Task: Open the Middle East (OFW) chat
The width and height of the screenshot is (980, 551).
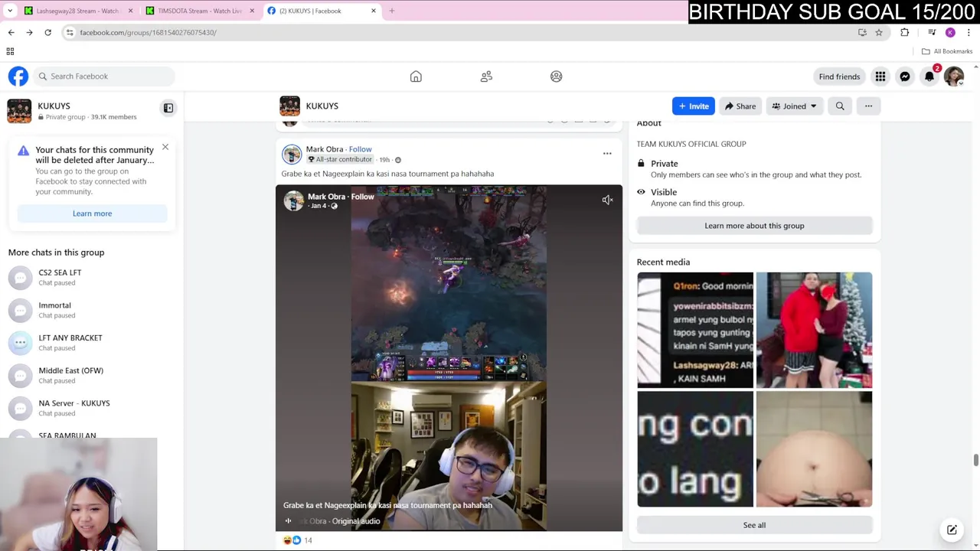Action: point(92,375)
